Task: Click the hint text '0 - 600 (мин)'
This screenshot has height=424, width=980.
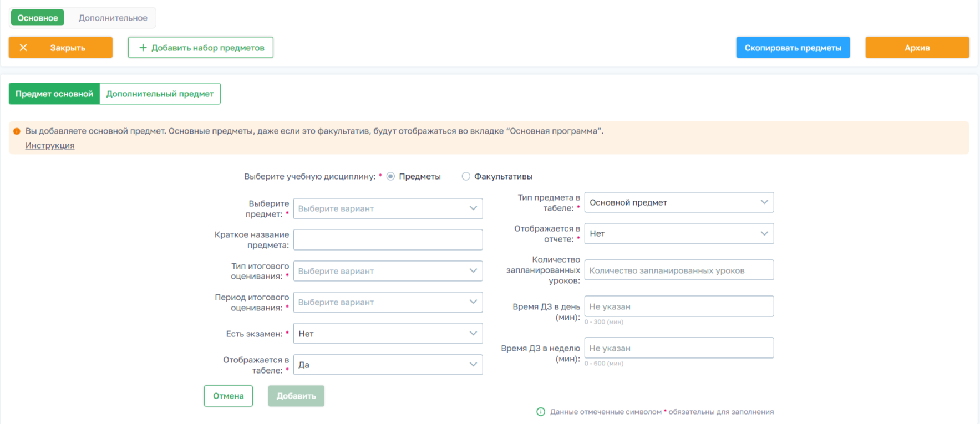Action: coord(604,364)
